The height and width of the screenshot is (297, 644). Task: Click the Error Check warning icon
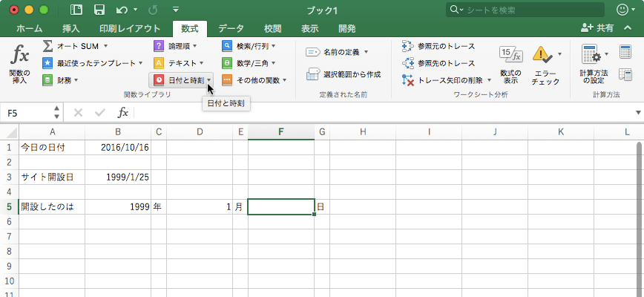(x=543, y=54)
